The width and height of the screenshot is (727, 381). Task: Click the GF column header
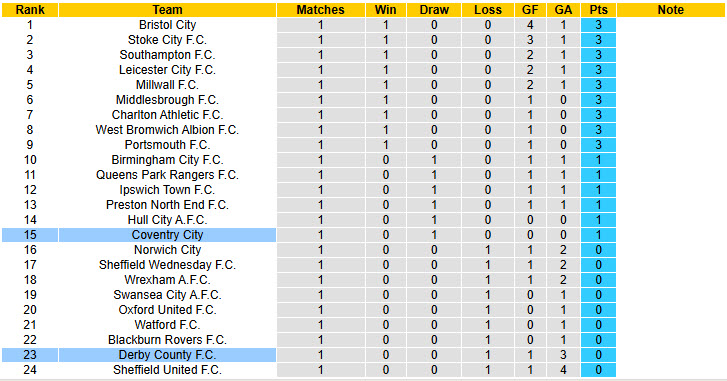(x=530, y=10)
